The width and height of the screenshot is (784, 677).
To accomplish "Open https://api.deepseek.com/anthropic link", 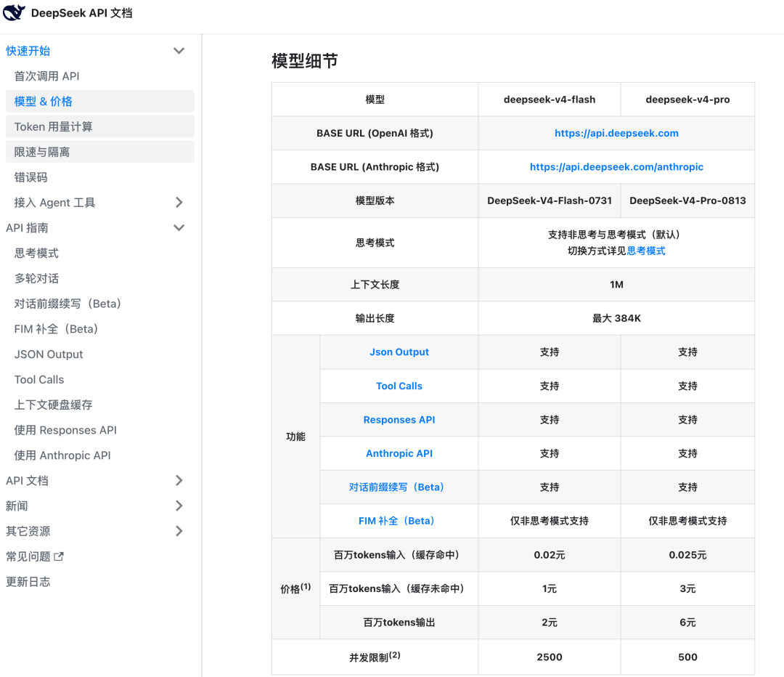I will [616, 166].
